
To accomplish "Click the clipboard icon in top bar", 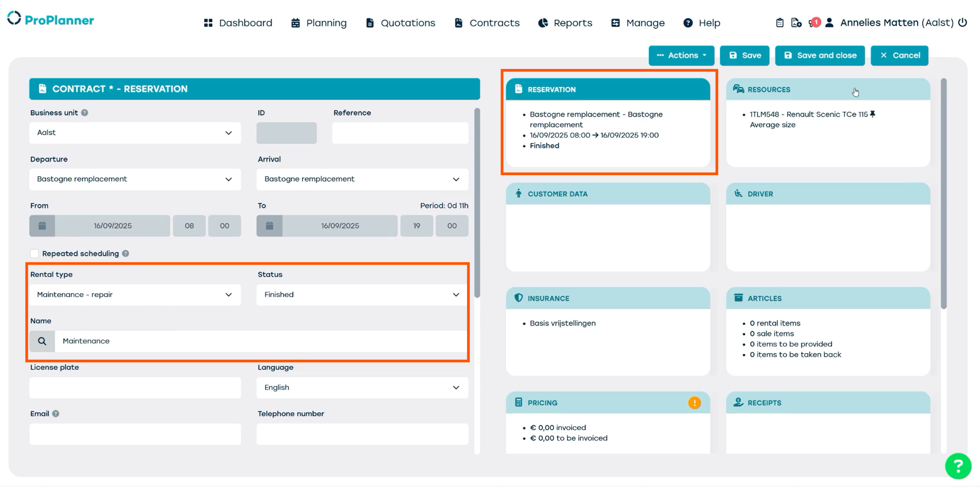I will click(780, 23).
